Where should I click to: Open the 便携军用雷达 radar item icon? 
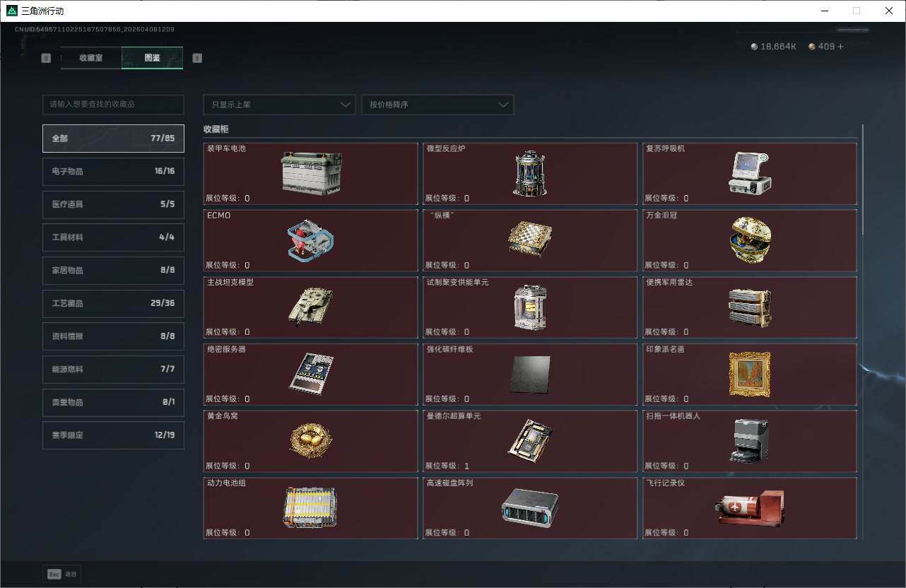[x=750, y=307]
